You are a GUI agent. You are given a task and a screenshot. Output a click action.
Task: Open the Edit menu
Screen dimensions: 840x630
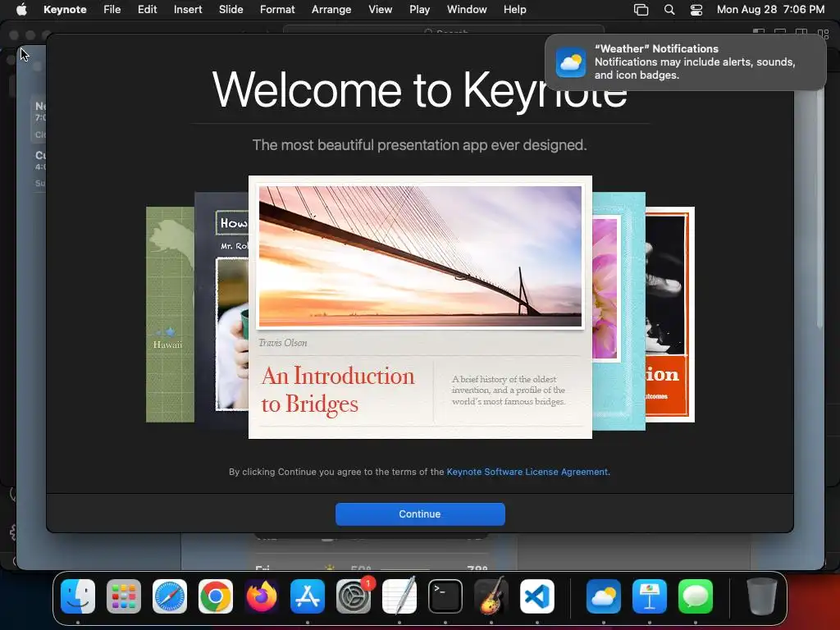coord(148,9)
